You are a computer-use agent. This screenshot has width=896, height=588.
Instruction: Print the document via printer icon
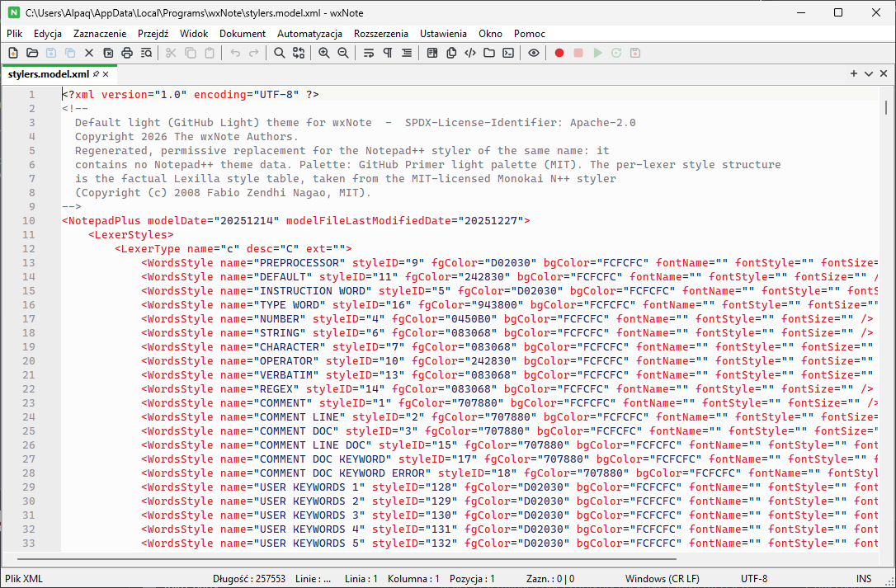[x=127, y=53]
